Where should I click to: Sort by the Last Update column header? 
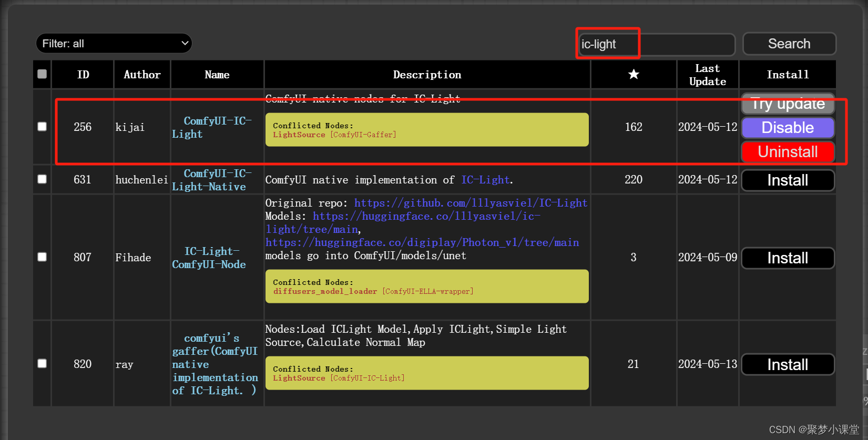click(x=708, y=75)
